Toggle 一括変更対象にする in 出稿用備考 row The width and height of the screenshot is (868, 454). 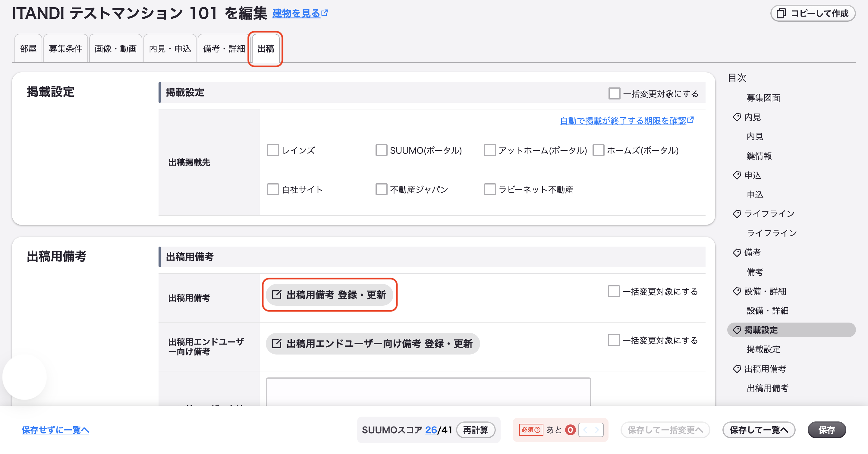tap(614, 291)
